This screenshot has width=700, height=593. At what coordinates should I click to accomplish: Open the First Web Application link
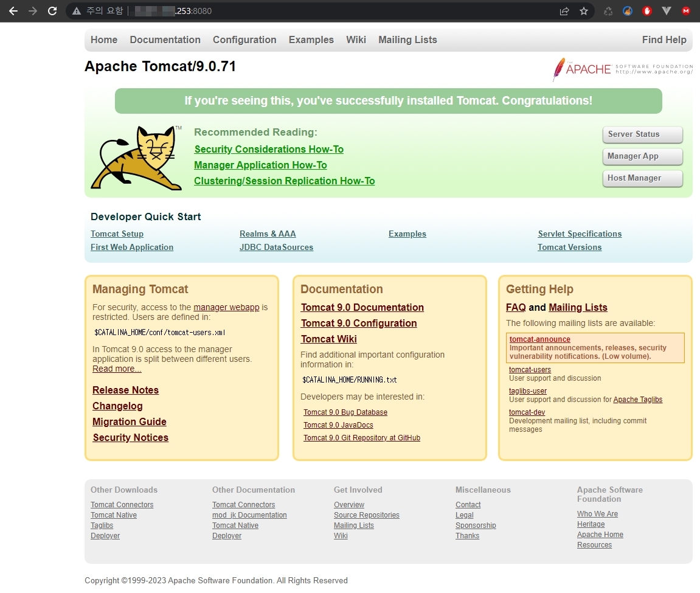[x=132, y=248]
